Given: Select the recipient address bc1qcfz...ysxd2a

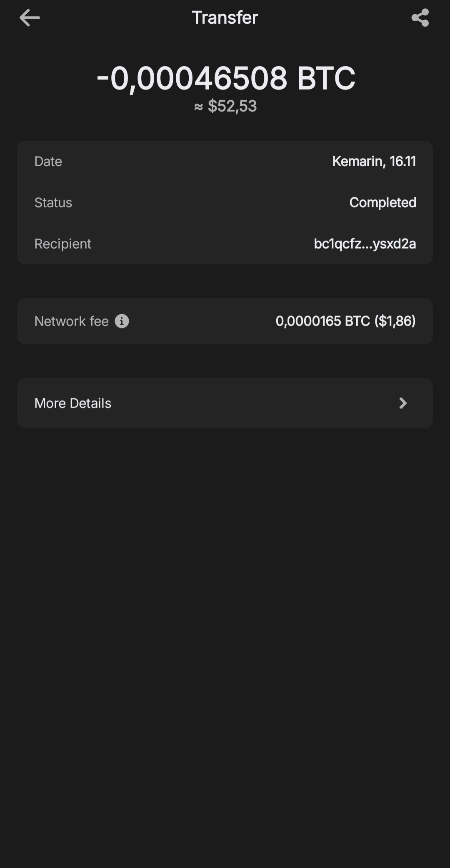Looking at the screenshot, I should 365,244.
